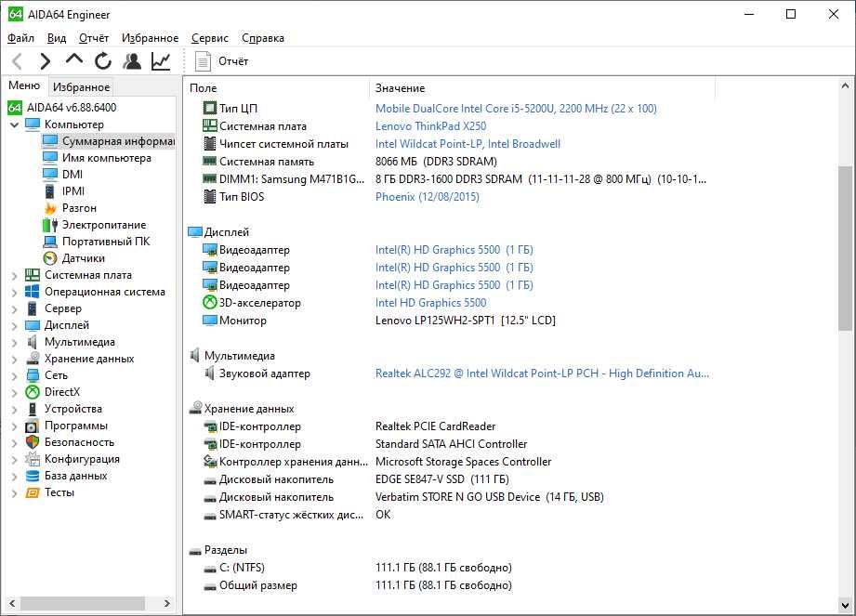Open the Избранное menu in the menu bar
Image resolution: width=856 pixels, height=616 pixels.
[150, 38]
